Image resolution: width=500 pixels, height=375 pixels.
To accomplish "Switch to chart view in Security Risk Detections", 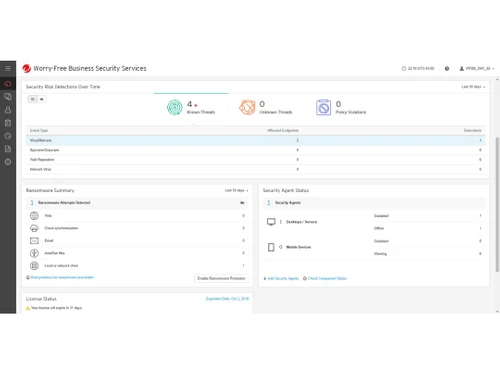I will (x=42, y=99).
